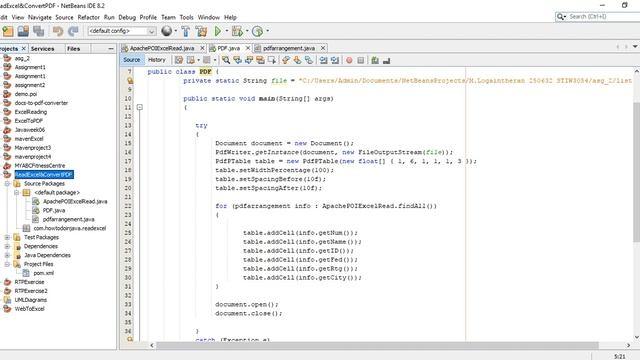Click the Toggle Bookmark icon

[x=309, y=60]
